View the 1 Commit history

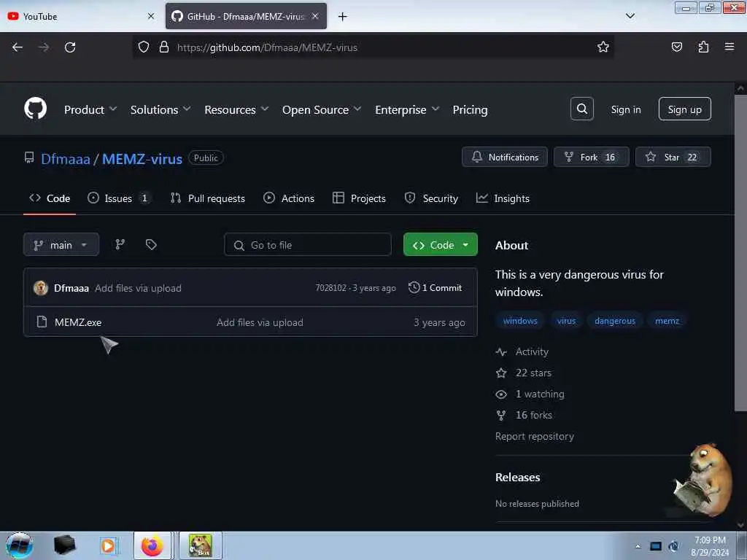pos(436,287)
